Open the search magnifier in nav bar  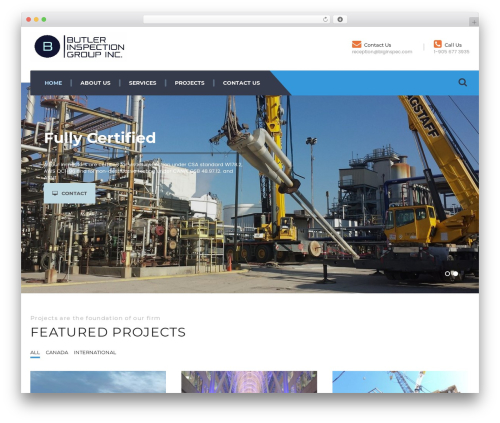(462, 82)
